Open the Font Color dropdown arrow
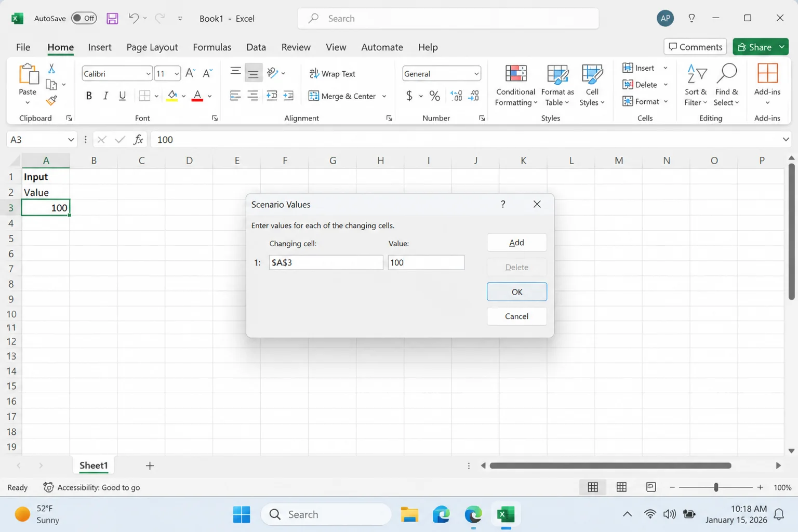Screen dimensions: 798x532 pyautogui.click(x=209, y=96)
